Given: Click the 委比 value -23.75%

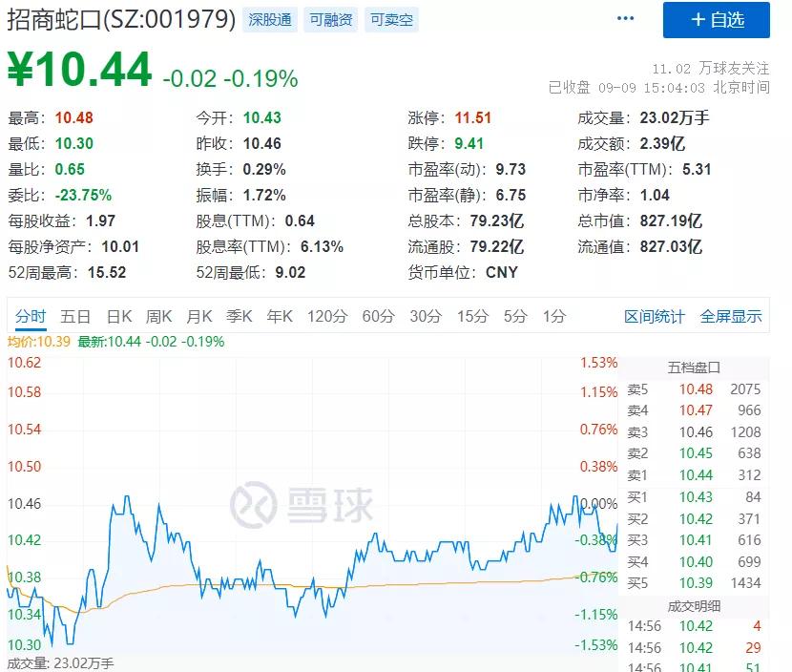Looking at the screenshot, I should [83, 195].
